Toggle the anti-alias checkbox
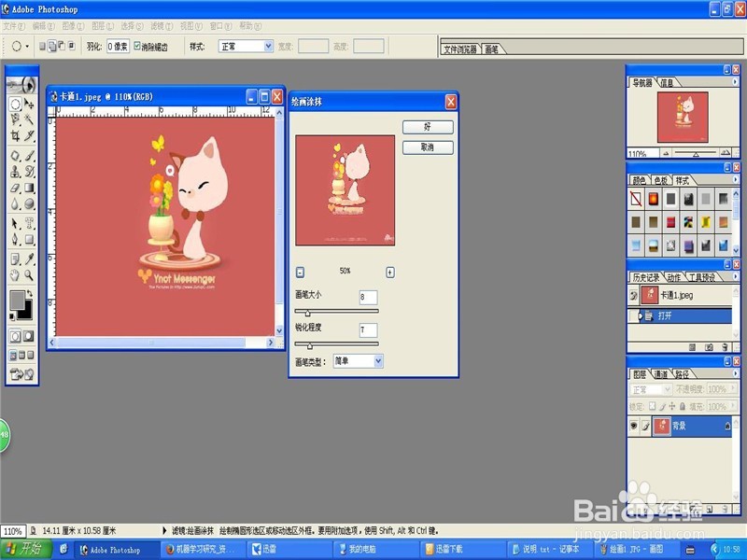The width and height of the screenshot is (747, 560). [x=137, y=46]
